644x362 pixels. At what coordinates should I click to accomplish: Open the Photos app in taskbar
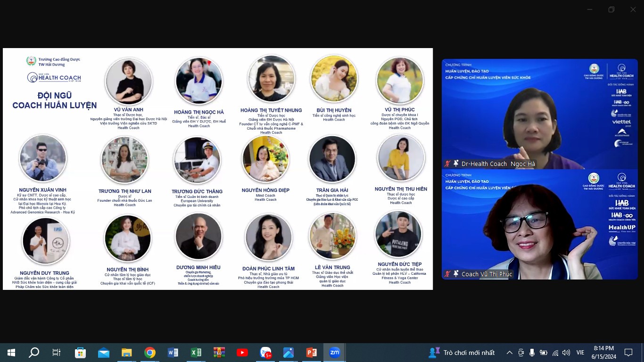point(289,353)
